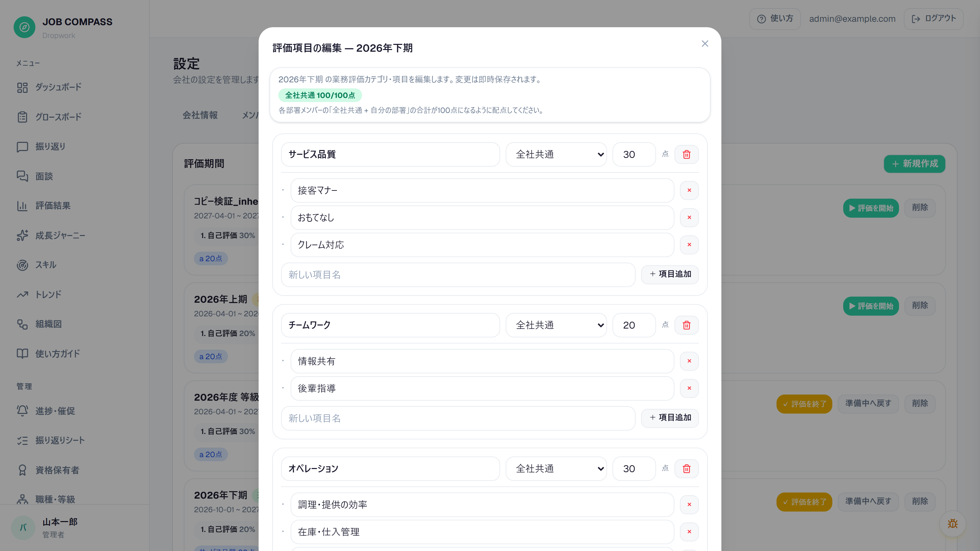Screen dimensions: 980x551
Task: Edit the サービス品質 category name field
Action: [x=390, y=154]
